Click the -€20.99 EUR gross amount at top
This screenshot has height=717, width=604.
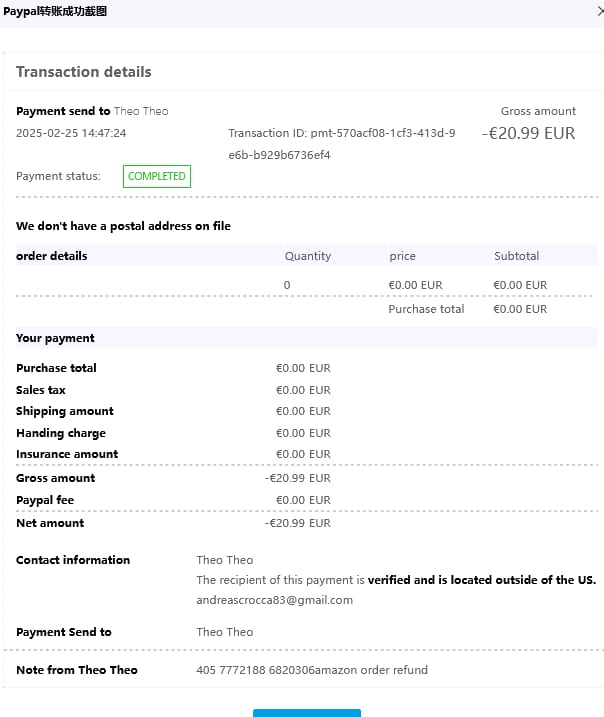528,133
